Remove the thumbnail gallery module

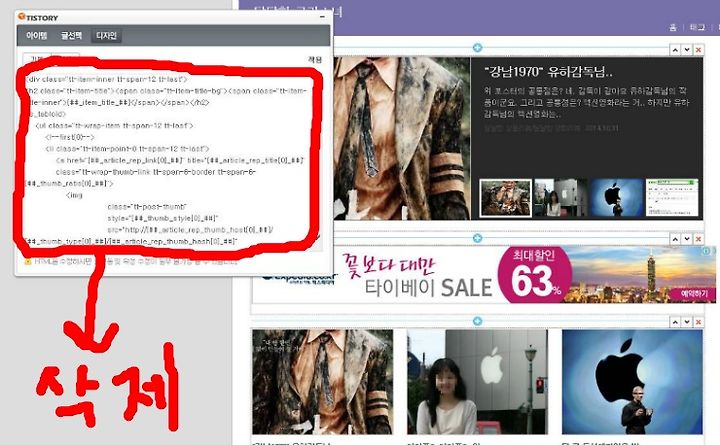(698, 322)
